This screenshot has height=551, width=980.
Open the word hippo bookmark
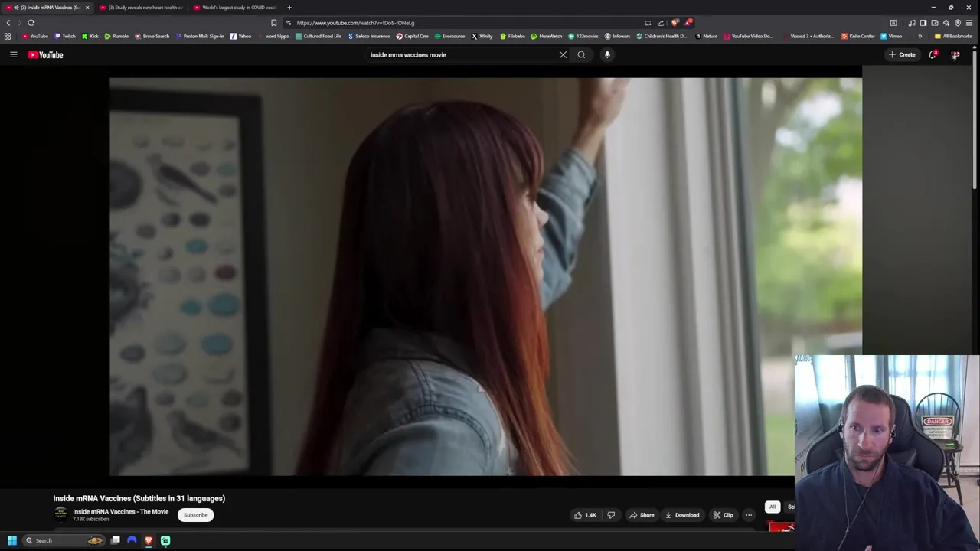pos(274,36)
